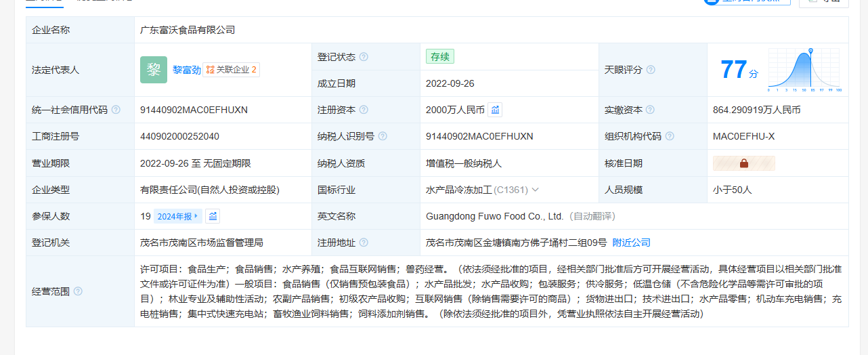Click help icon beside 注册地址

364,243
